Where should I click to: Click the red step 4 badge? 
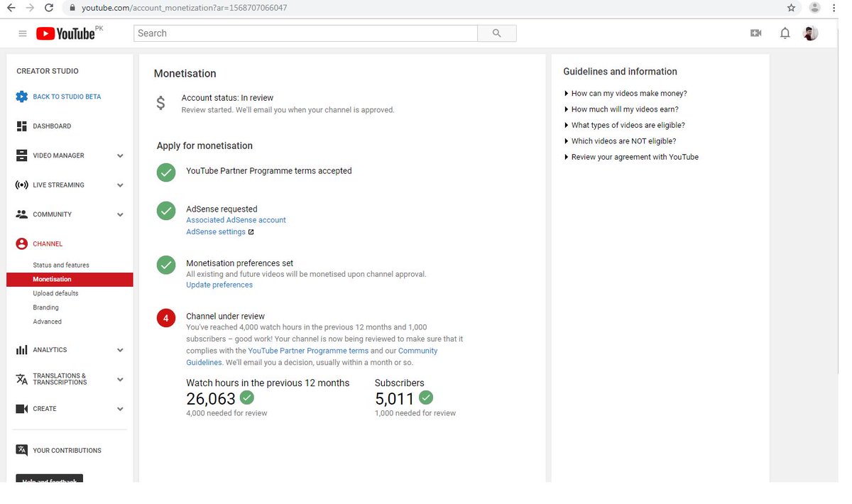click(x=166, y=319)
